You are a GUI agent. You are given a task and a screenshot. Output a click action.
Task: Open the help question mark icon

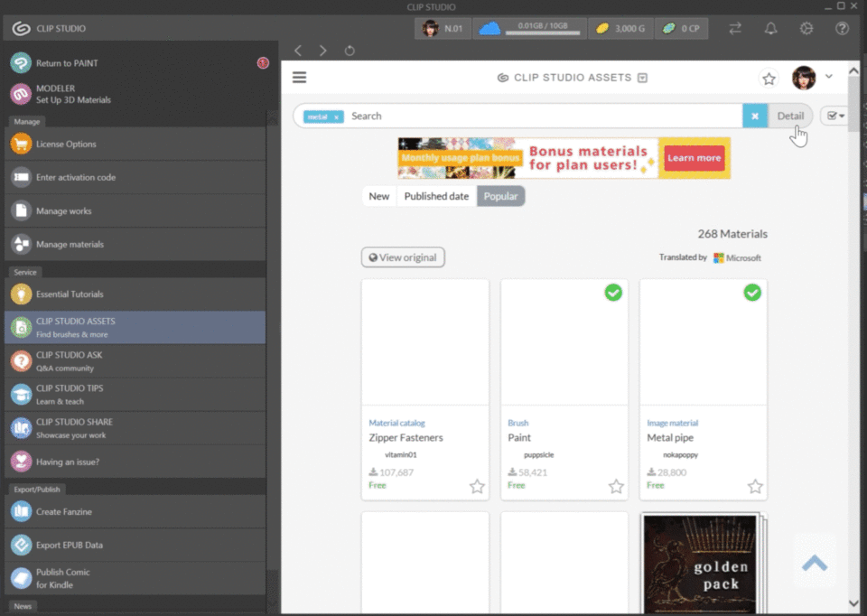(x=842, y=28)
